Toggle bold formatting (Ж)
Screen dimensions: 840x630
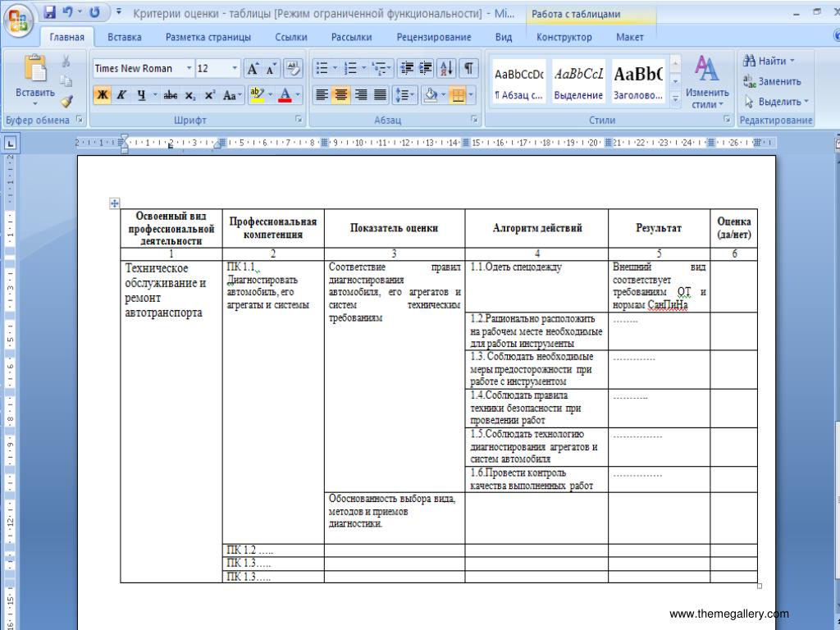click(103, 95)
